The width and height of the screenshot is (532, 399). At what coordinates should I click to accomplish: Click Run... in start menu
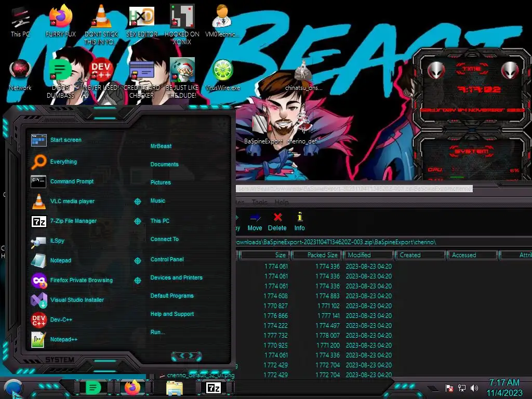158,332
